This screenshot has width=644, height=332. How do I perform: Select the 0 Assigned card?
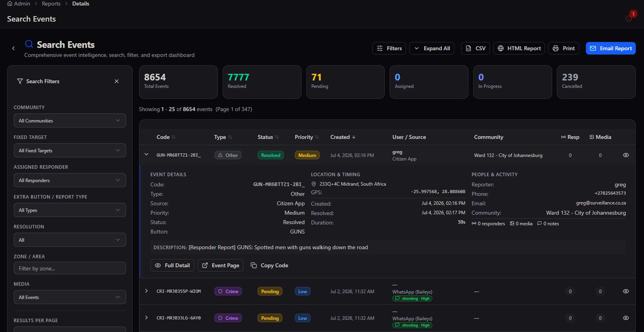429,82
